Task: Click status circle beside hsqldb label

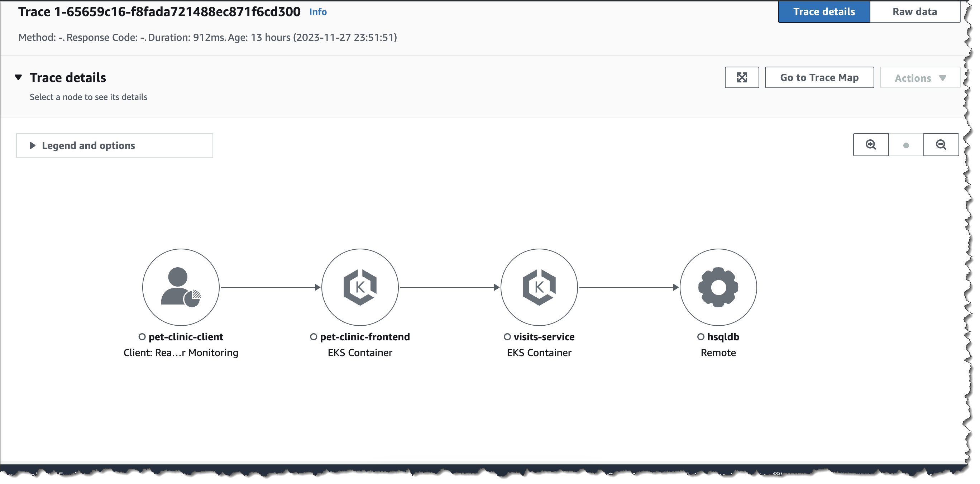Action: pyautogui.click(x=701, y=337)
